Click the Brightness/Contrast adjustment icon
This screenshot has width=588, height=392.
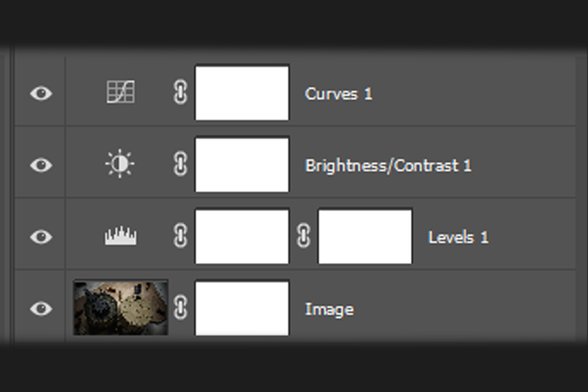pyautogui.click(x=120, y=164)
